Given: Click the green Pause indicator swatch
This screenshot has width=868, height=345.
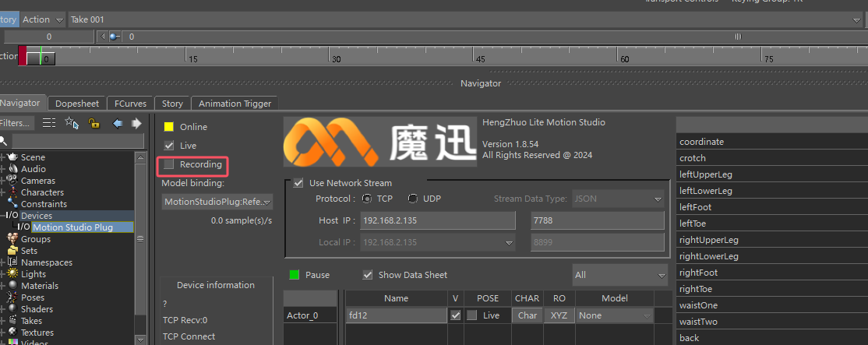Looking at the screenshot, I should (295, 275).
